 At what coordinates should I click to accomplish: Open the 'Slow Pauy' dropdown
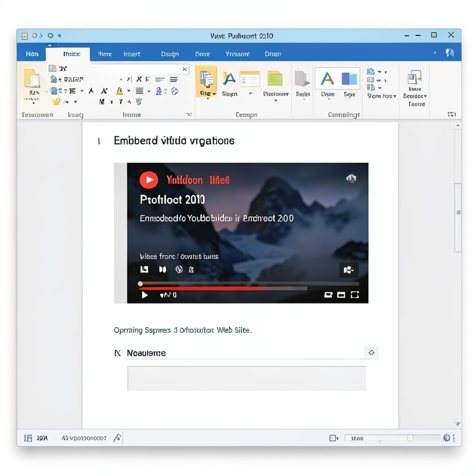(x=382, y=96)
